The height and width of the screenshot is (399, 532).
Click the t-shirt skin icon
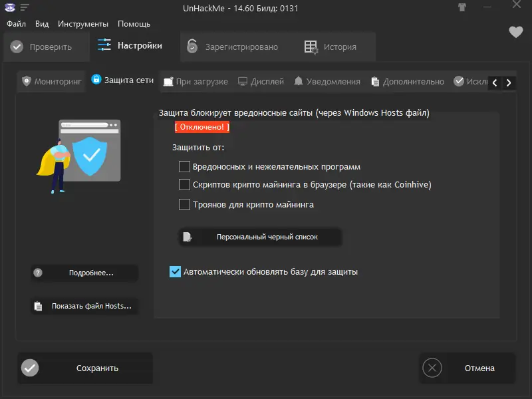(x=462, y=7)
